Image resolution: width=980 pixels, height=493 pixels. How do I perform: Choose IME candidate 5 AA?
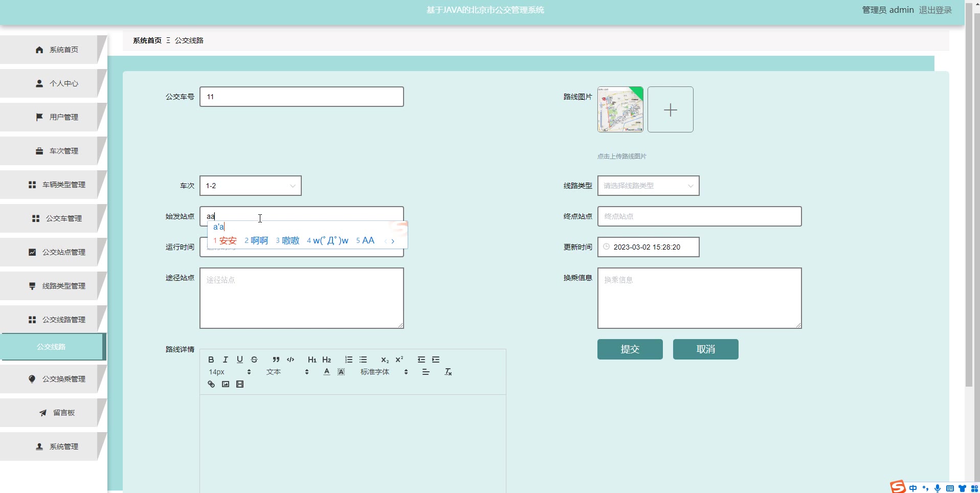pyautogui.click(x=365, y=240)
